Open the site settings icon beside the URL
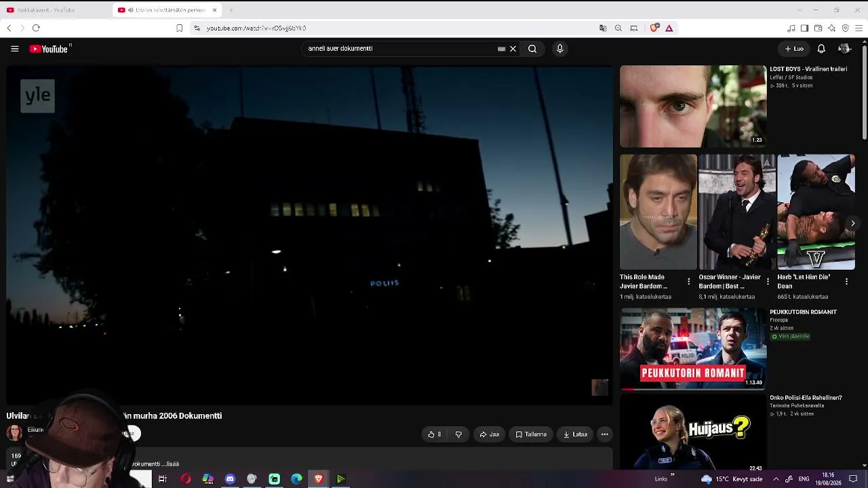The image size is (868, 488). click(197, 28)
